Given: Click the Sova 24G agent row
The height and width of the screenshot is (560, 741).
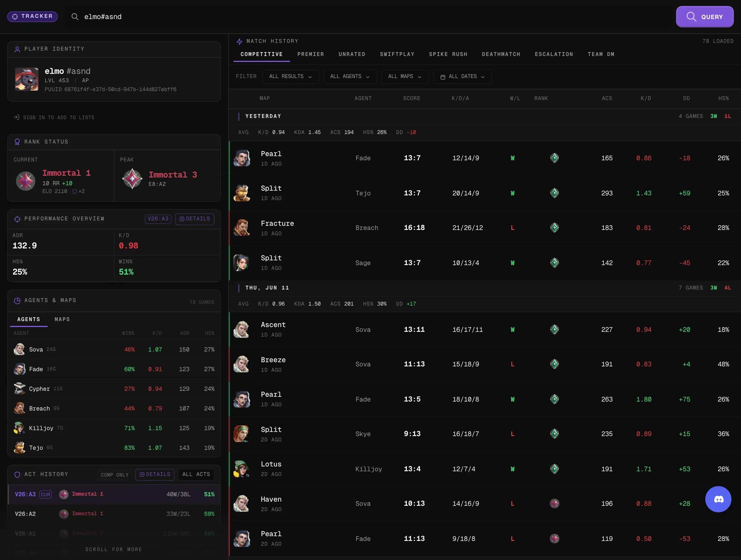Looking at the screenshot, I should pos(114,349).
